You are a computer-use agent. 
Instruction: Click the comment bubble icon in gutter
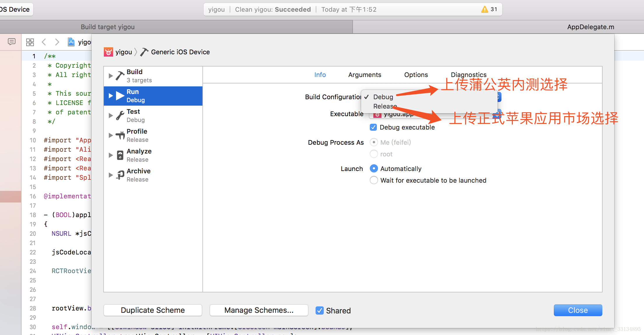(12, 42)
